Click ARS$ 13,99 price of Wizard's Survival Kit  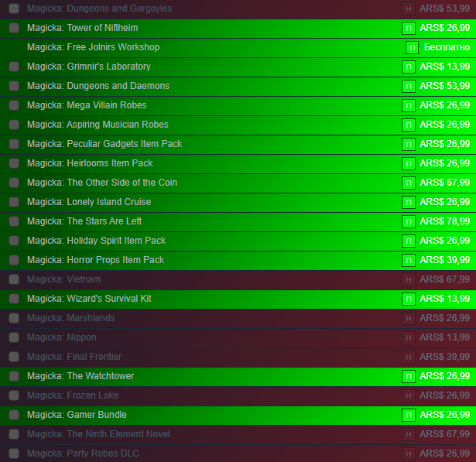click(445, 299)
